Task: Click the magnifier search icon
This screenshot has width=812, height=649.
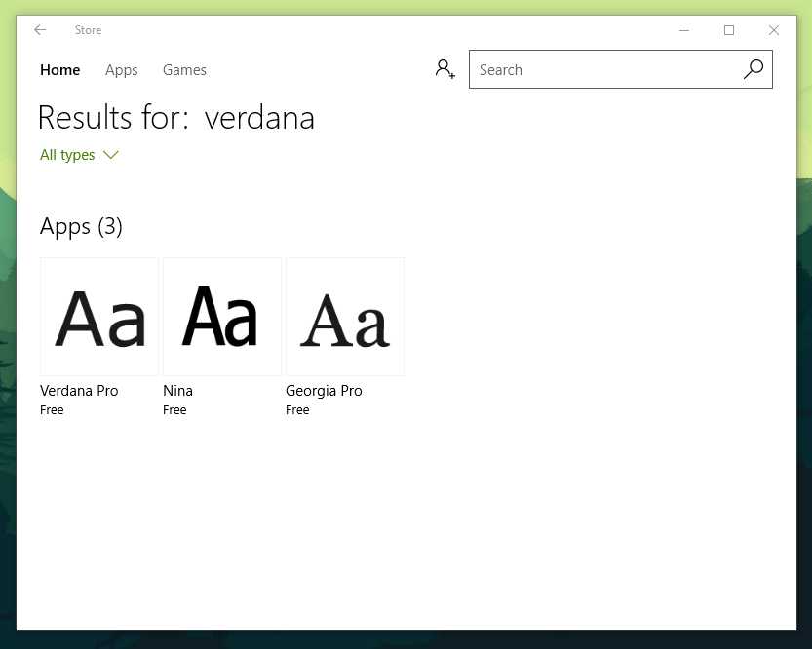Action: (x=754, y=69)
